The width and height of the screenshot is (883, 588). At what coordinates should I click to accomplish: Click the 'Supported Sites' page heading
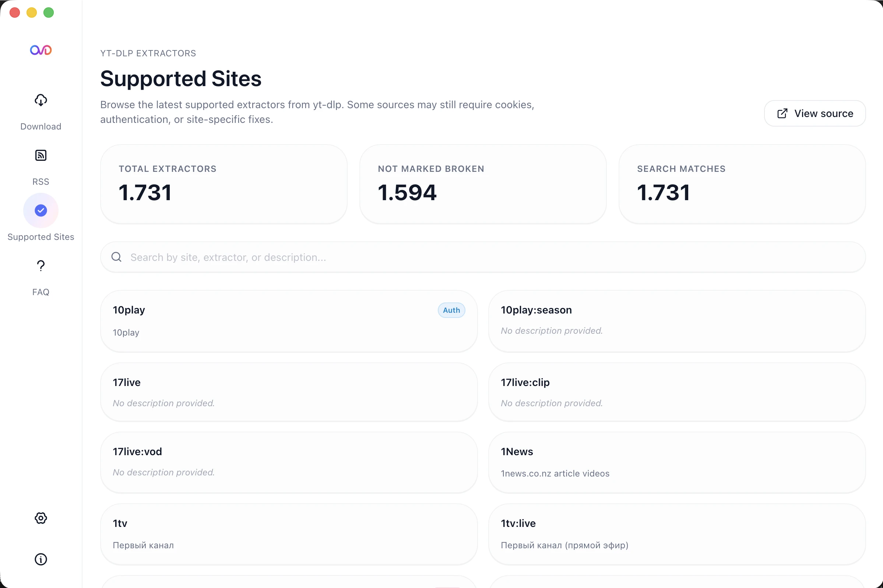coord(180,78)
